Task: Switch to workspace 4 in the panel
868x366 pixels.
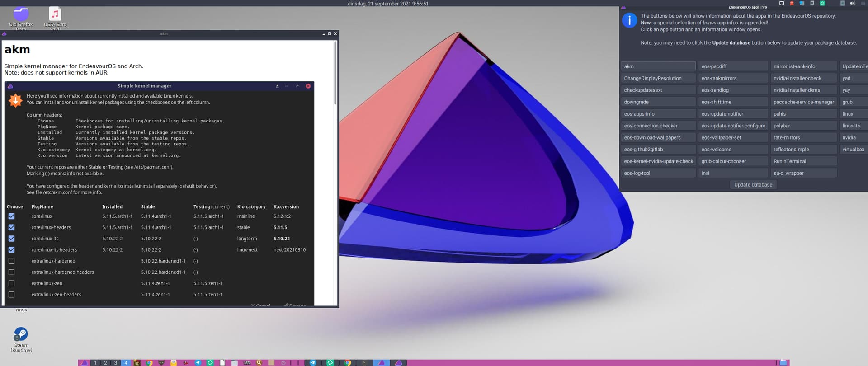Action: (x=126, y=363)
